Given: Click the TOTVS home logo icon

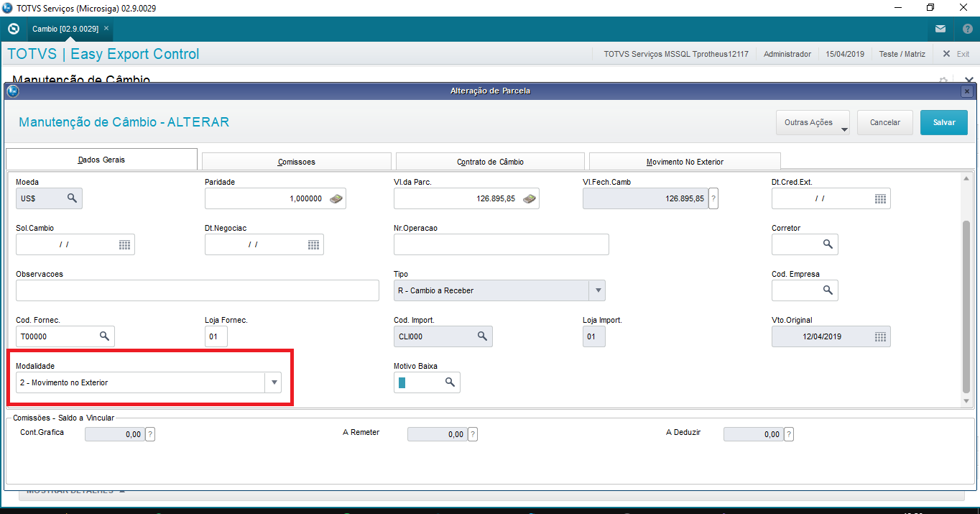Looking at the screenshot, I should tap(13, 29).
